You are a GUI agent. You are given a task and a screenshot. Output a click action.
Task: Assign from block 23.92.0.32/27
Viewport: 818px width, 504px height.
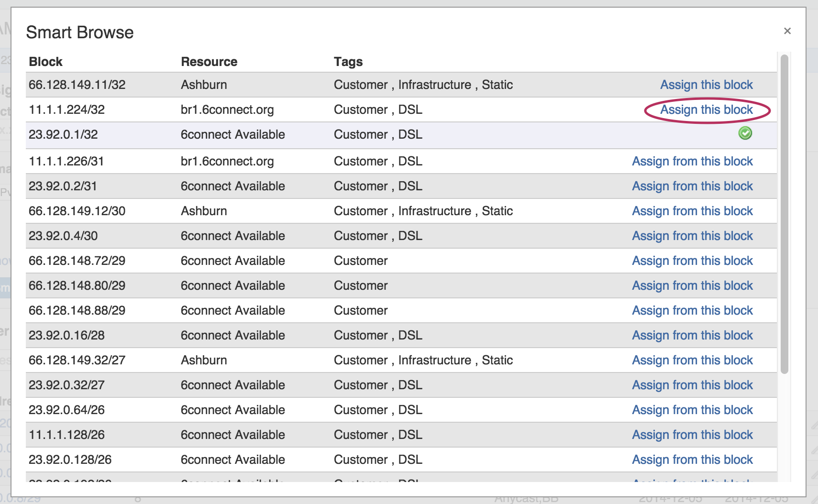(692, 385)
